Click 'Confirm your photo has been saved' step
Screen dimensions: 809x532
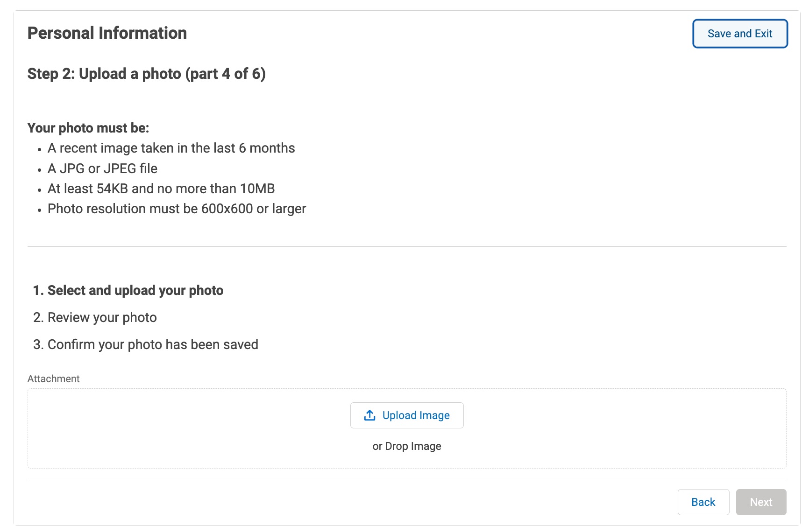[x=152, y=344]
